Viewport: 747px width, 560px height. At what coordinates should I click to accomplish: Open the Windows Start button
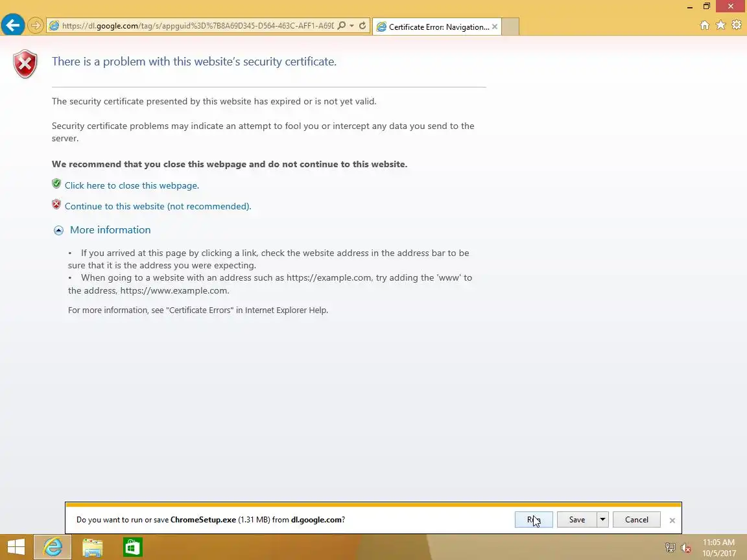pyautogui.click(x=16, y=547)
